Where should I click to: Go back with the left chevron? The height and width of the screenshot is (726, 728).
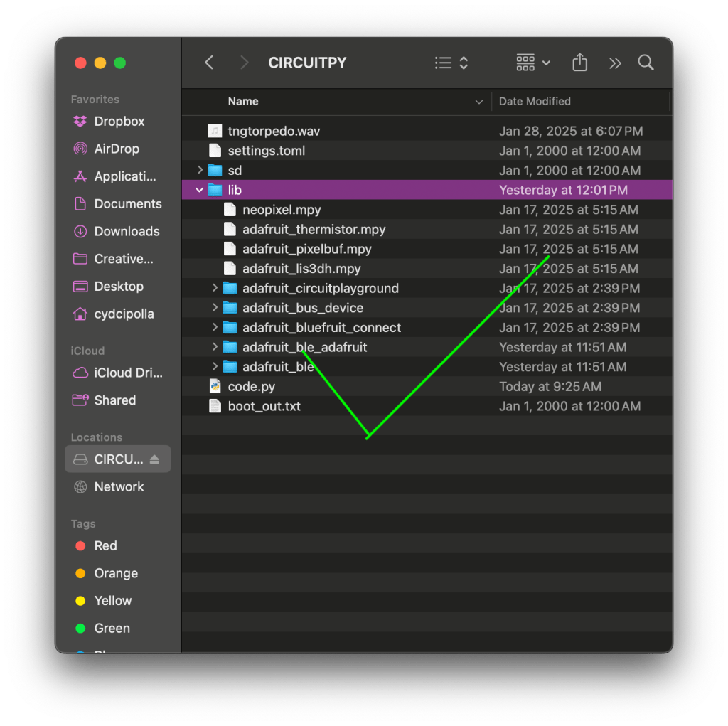pos(209,63)
